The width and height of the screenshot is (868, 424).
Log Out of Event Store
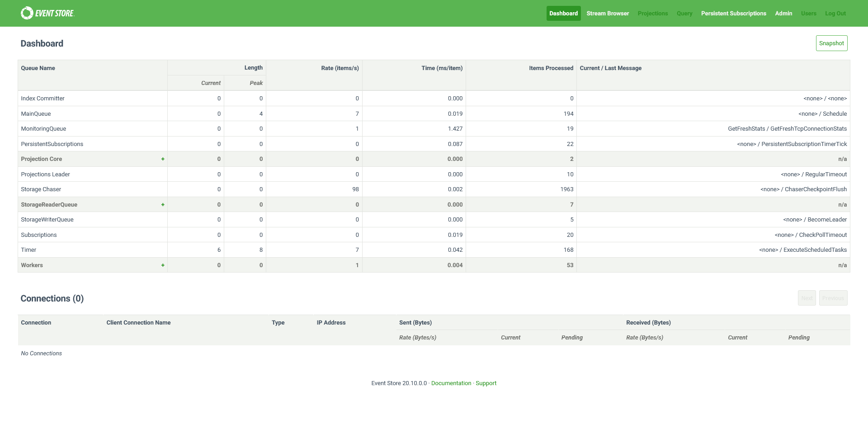(x=835, y=13)
